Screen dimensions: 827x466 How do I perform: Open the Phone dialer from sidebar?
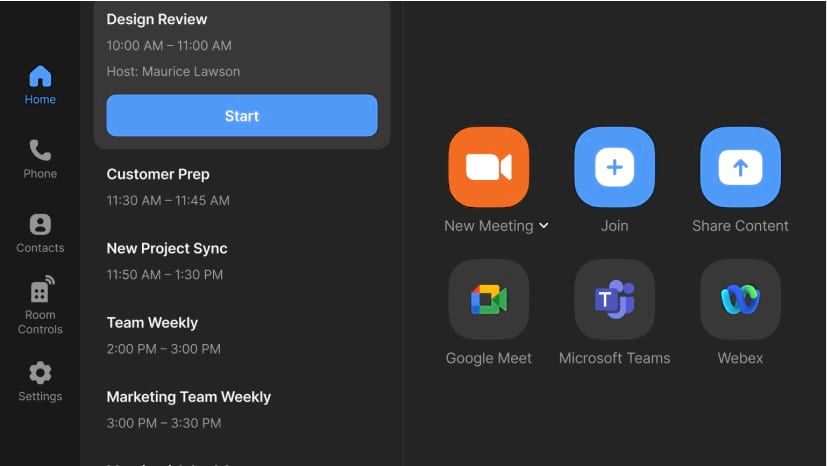coord(40,159)
